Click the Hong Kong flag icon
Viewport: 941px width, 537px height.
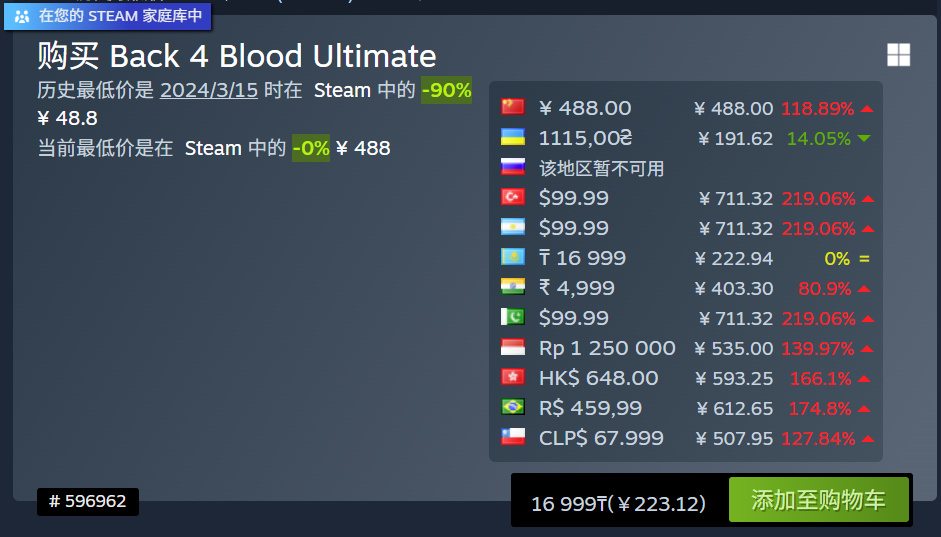(x=512, y=377)
